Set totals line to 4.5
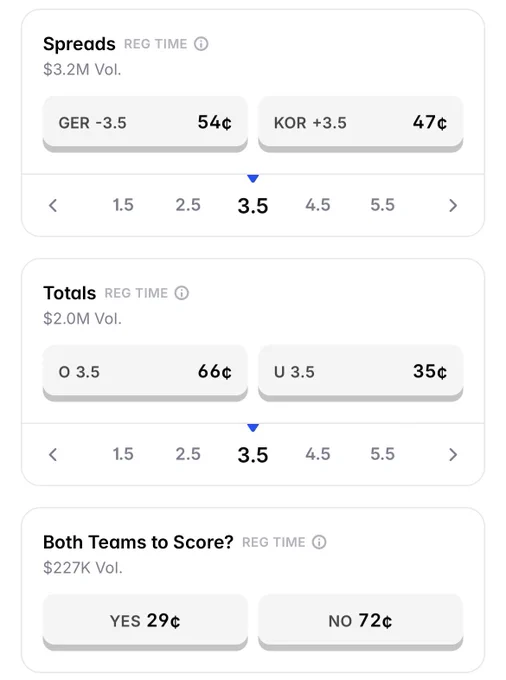This screenshot has height=680, width=506. click(x=318, y=454)
